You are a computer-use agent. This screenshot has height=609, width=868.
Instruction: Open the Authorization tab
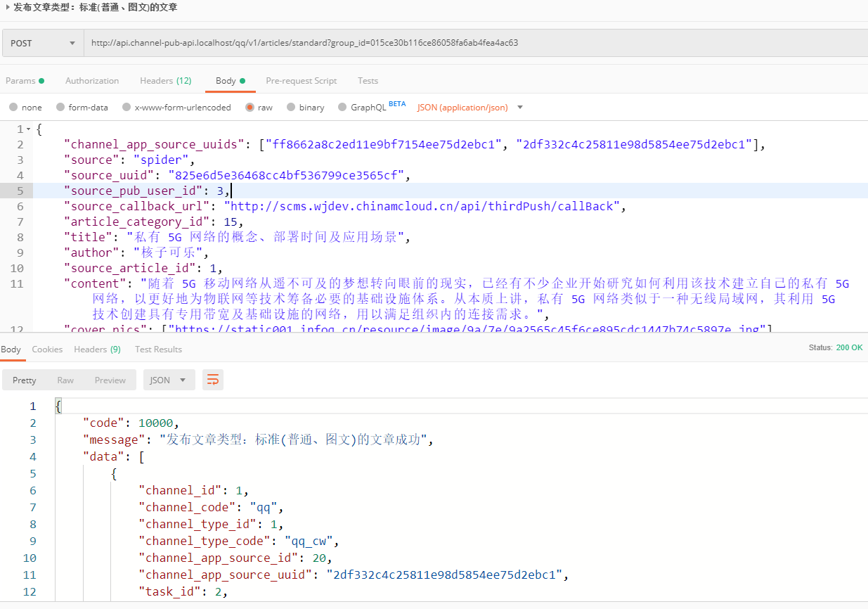click(x=92, y=81)
